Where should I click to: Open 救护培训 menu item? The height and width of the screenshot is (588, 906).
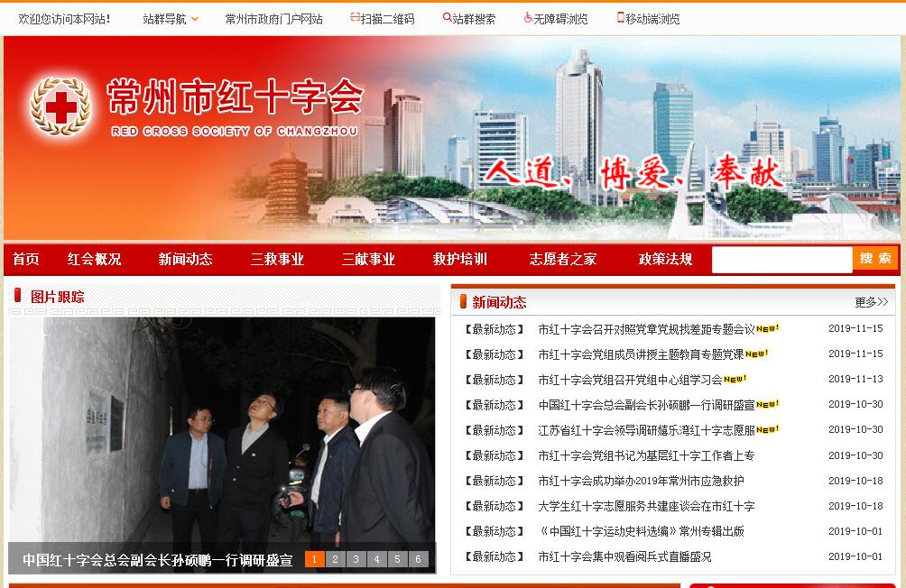point(460,260)
